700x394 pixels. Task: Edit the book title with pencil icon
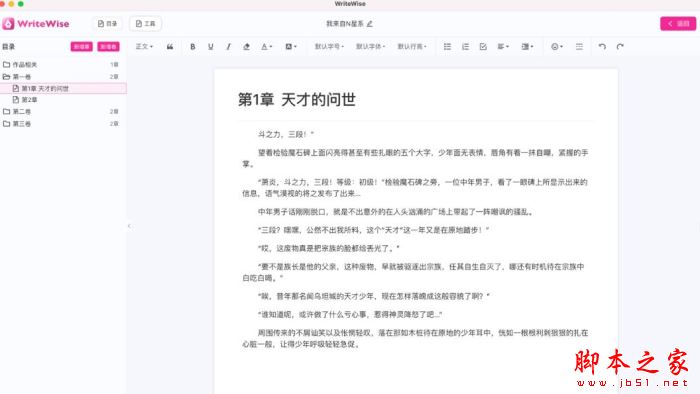[370, 24]
